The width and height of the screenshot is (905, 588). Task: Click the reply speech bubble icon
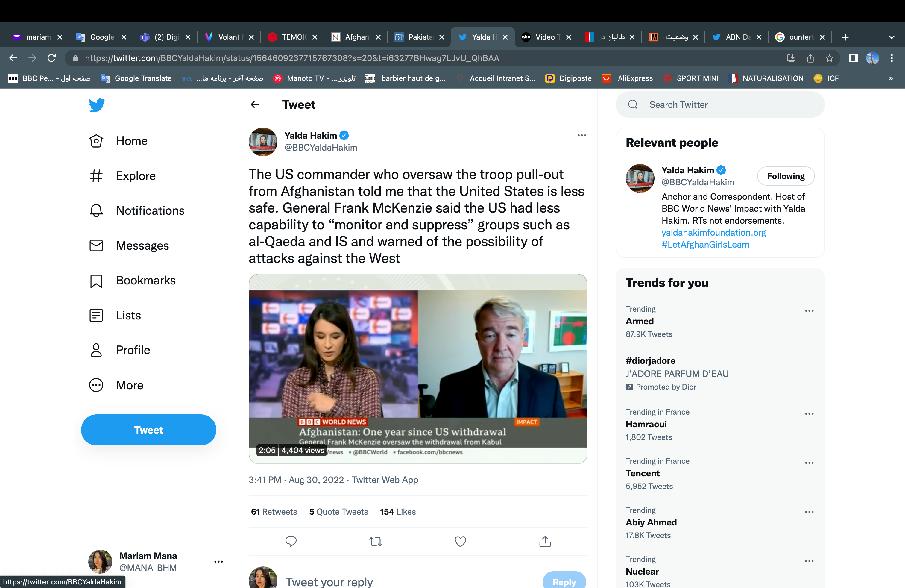(x=291, y=541)
